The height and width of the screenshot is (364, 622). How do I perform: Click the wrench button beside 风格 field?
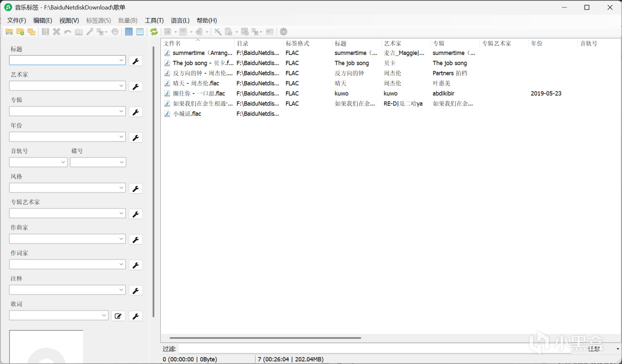(x=136, y=188)
